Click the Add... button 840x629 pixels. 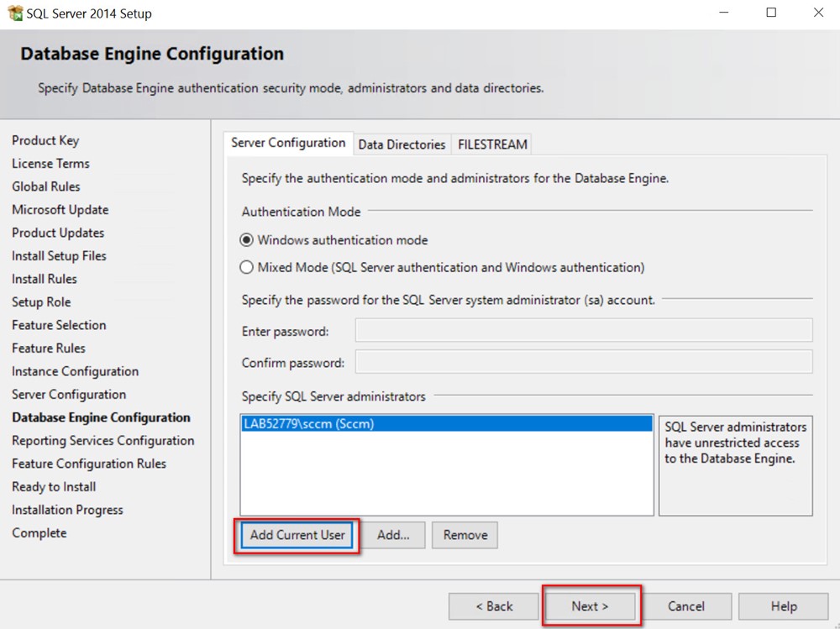click(x=393, y=535)
